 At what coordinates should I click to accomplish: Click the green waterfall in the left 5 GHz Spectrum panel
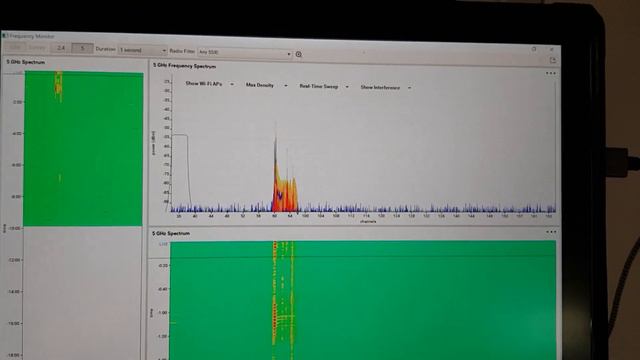click(83, 149)
